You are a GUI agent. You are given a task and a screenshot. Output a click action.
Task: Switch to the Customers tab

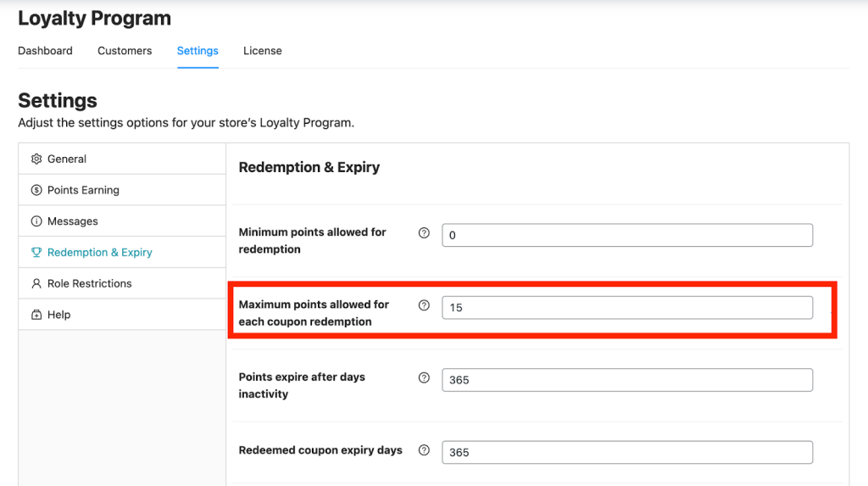125,51
